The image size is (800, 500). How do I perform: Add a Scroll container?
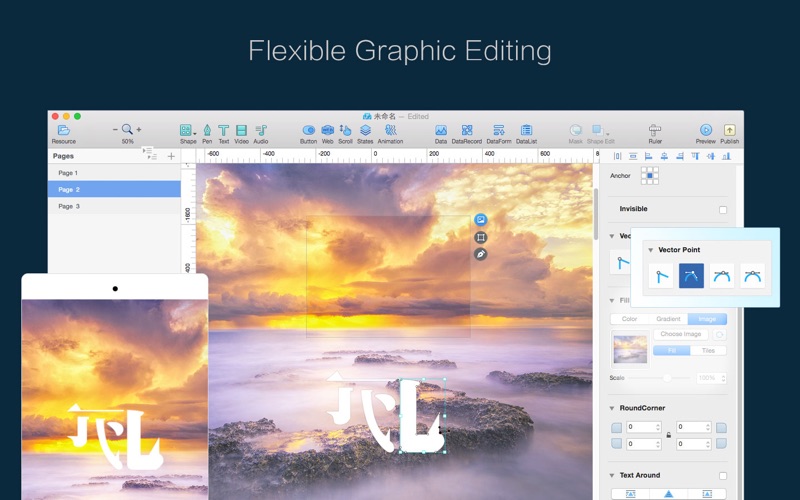(345, 134)
